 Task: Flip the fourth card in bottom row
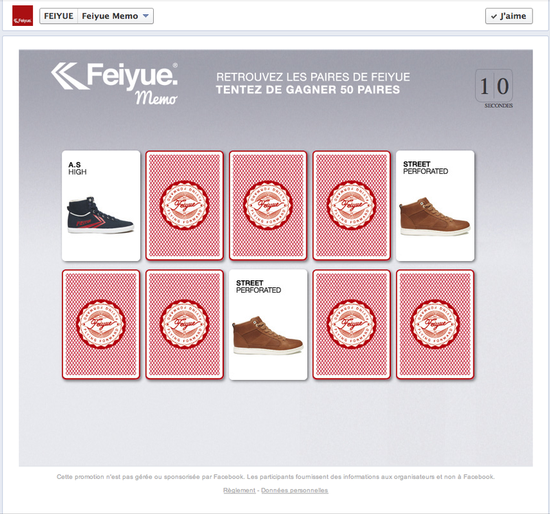[351, 325]
